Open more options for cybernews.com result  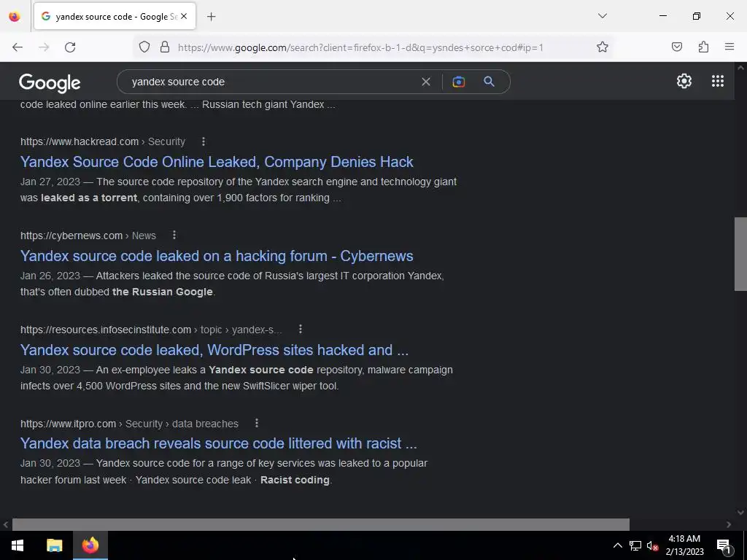[174, 236]
